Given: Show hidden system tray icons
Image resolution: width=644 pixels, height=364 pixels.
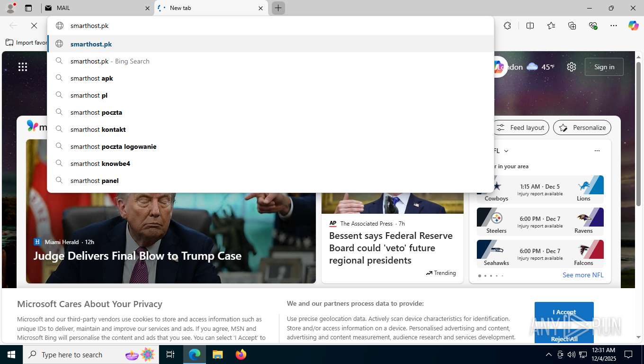Looking at the screenshot, I should [548, 355].
